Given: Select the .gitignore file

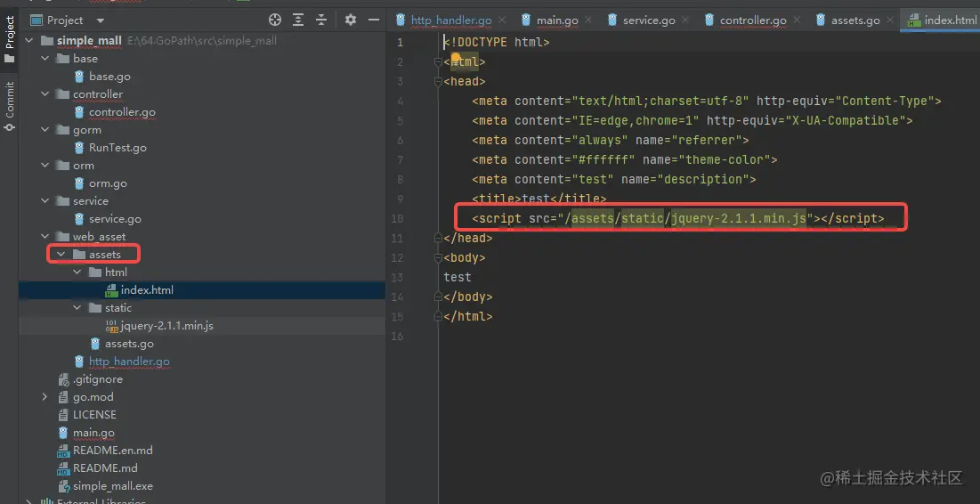Looking at the screenshot, I should (98, 379).
